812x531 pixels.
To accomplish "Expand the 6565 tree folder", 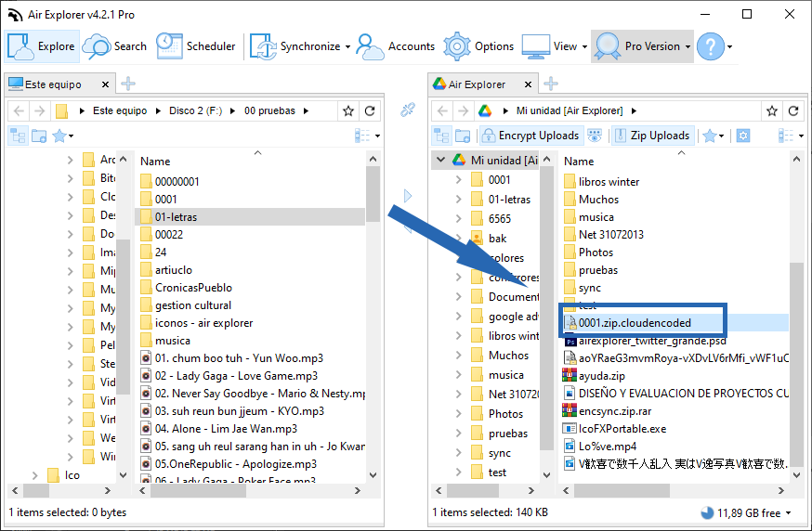I will click(458, 219).
